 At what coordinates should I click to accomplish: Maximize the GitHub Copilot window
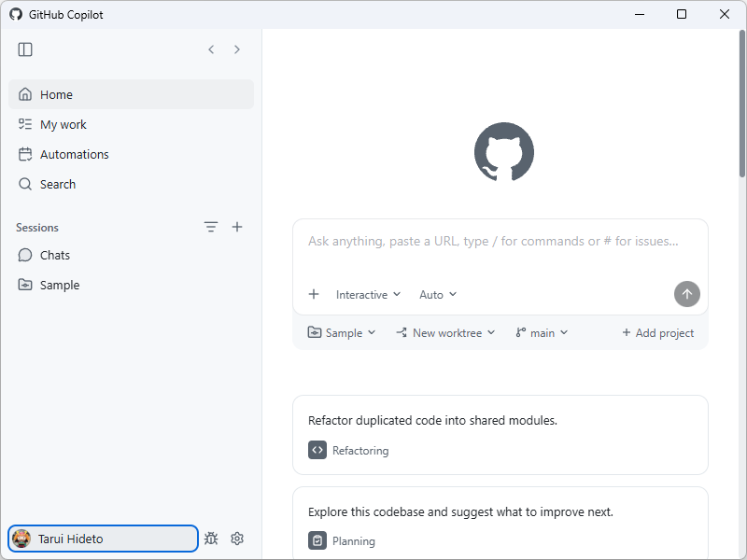[x=682, y=14]
